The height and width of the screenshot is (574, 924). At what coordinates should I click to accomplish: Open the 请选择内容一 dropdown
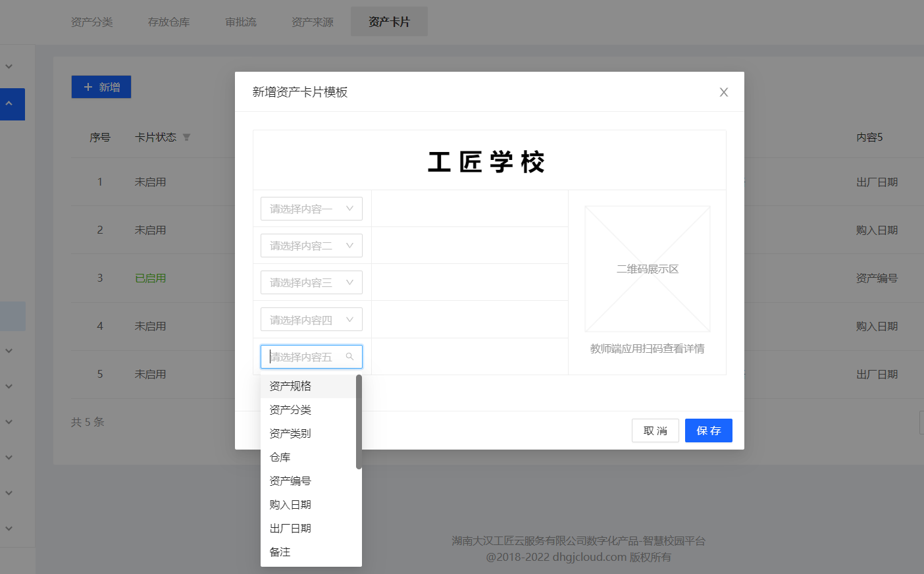click(x=311, y=208)
